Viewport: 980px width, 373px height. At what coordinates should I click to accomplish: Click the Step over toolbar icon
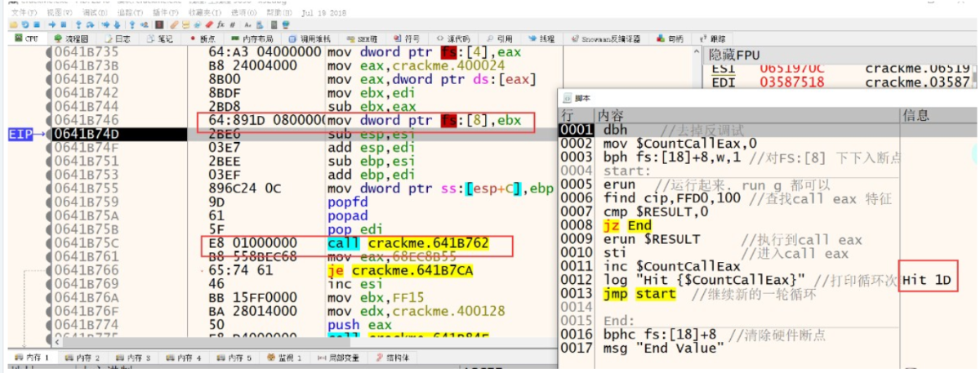[90, 24]
